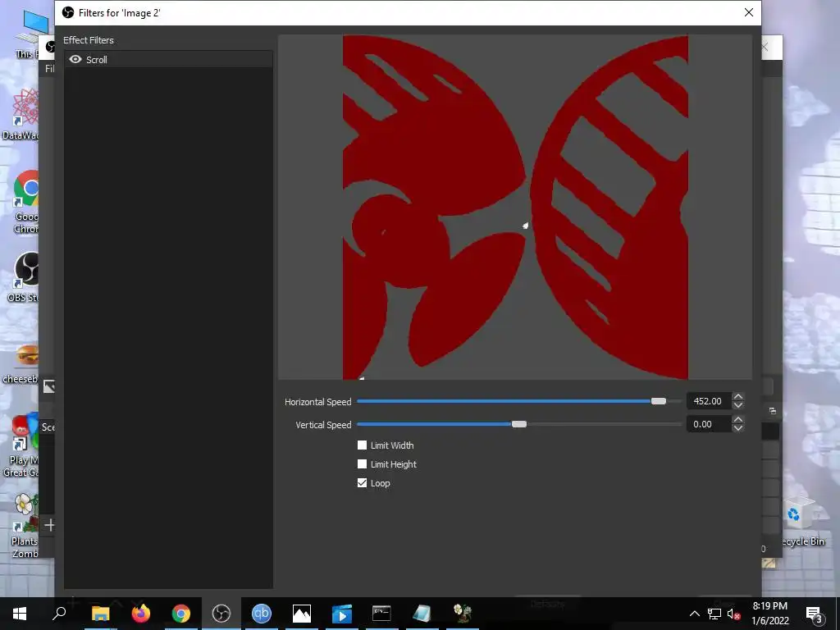Click OBS logo in Filters dialog title bar

[68, 12]
